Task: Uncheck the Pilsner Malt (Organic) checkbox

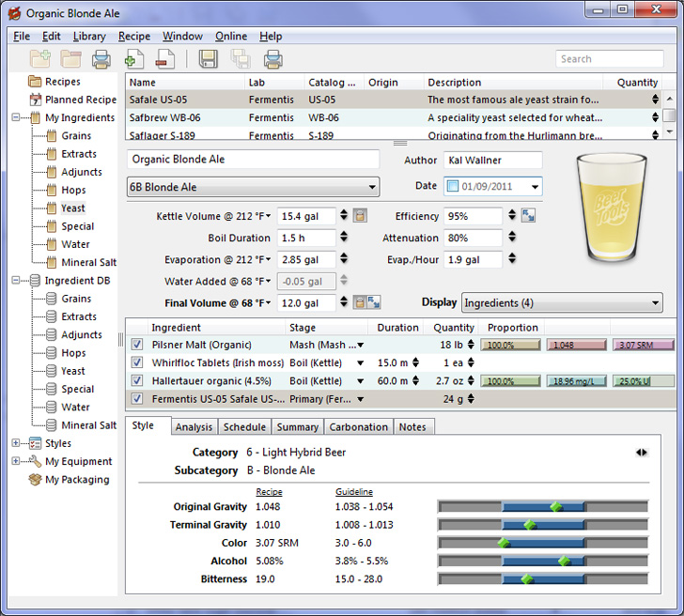Action: pyautogui.click(x=137, y=345)
